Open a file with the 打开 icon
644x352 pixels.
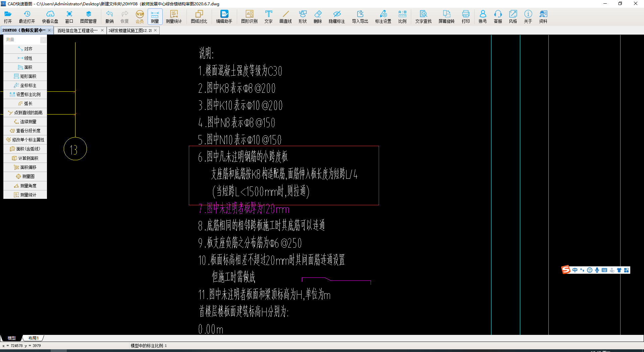click(x=8, y=17)
